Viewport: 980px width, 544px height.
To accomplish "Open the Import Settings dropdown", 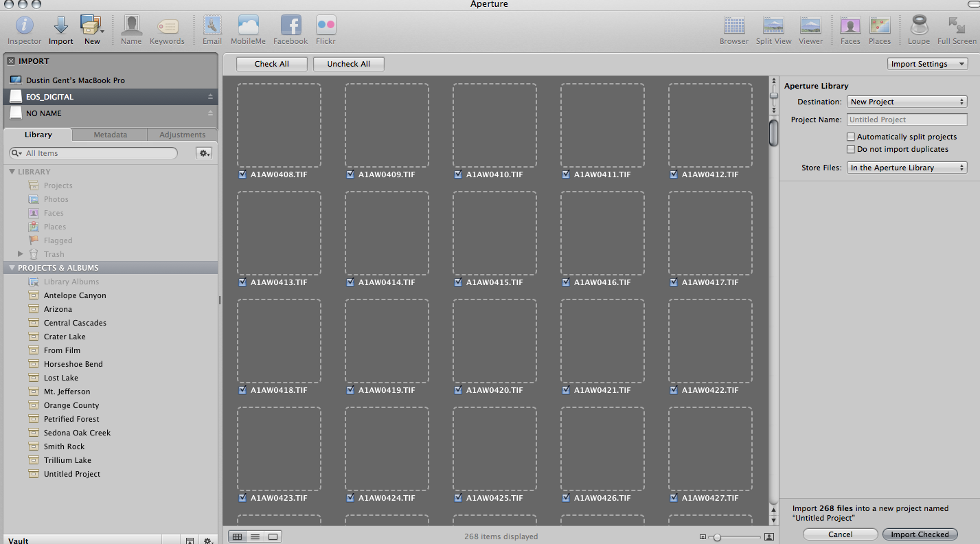I will pyautogui.click(x=927, y=64).
